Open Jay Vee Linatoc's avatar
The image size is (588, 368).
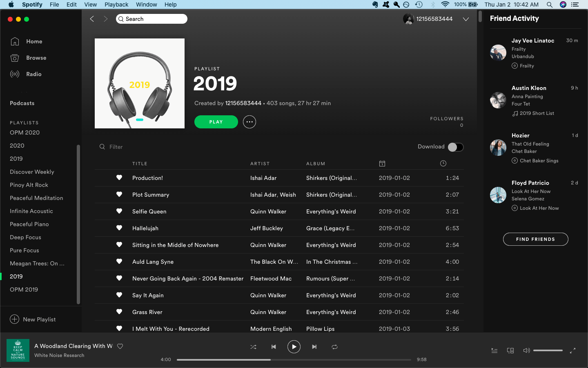498,53
